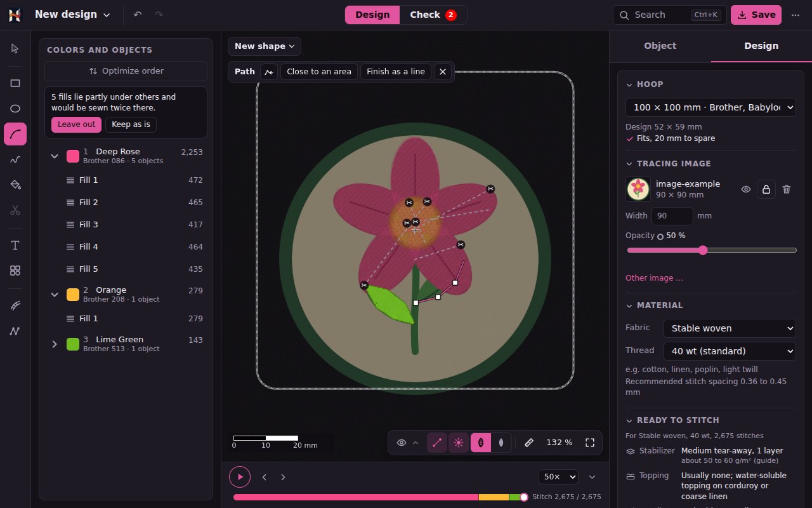This screenshot has width=812, height=508.
Task: Switch to the Check tab
Action: [433, 15]
